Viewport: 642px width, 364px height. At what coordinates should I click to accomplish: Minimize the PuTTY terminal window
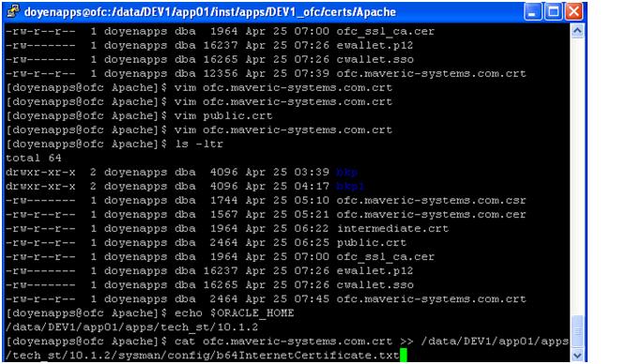(532, 11)
